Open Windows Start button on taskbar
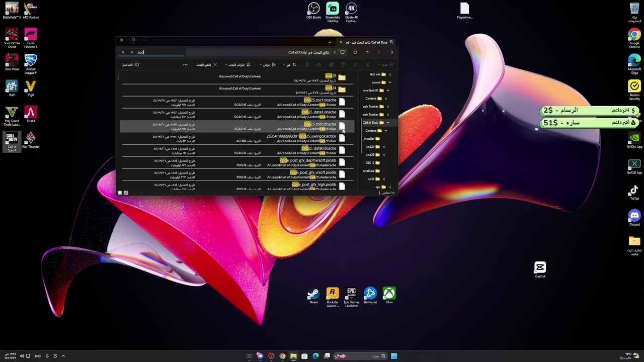 click(394, 356)
